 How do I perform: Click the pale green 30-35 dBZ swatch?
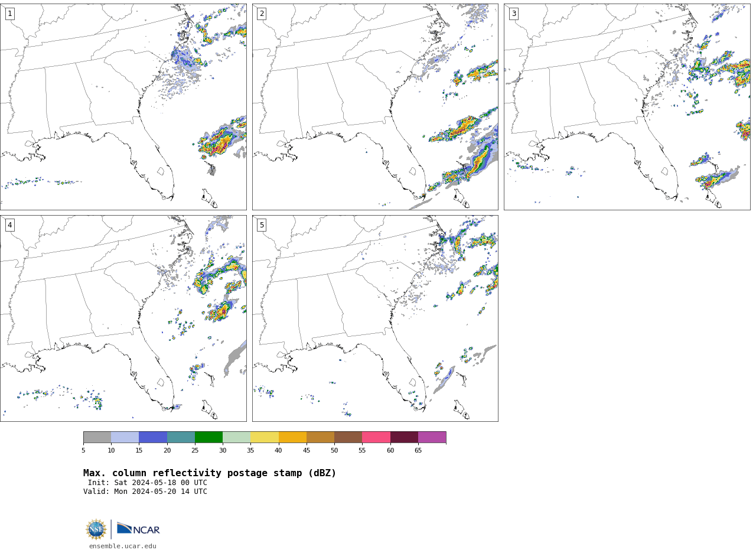click(236, 437)
